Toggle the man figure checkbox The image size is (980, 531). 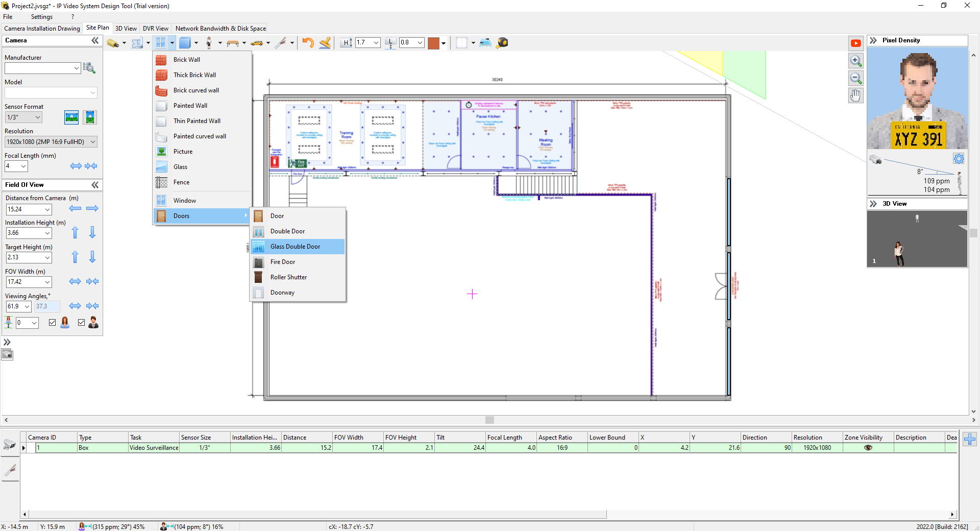coord(82,322)
